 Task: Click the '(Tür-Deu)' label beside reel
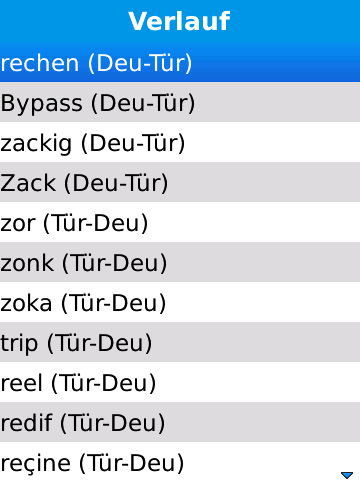(103, 383)
